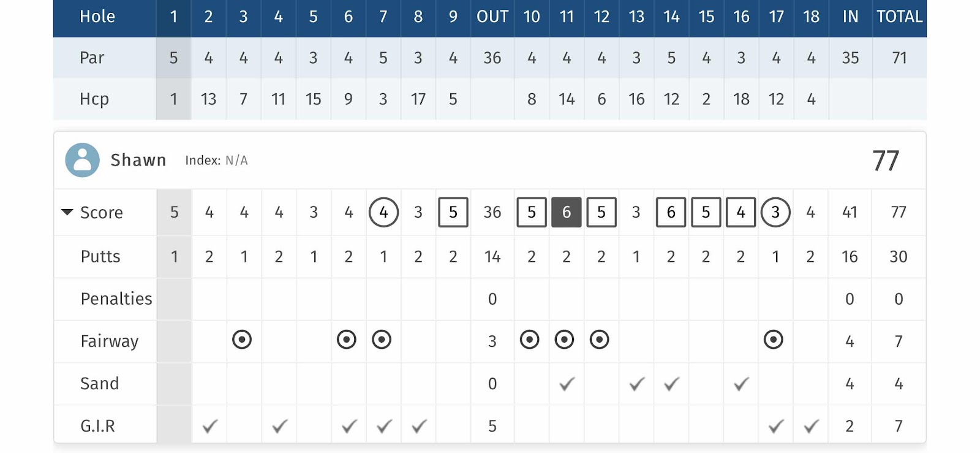980x453 pixels.
Task: Select hole 1 column header
Action: coord(174,17)
